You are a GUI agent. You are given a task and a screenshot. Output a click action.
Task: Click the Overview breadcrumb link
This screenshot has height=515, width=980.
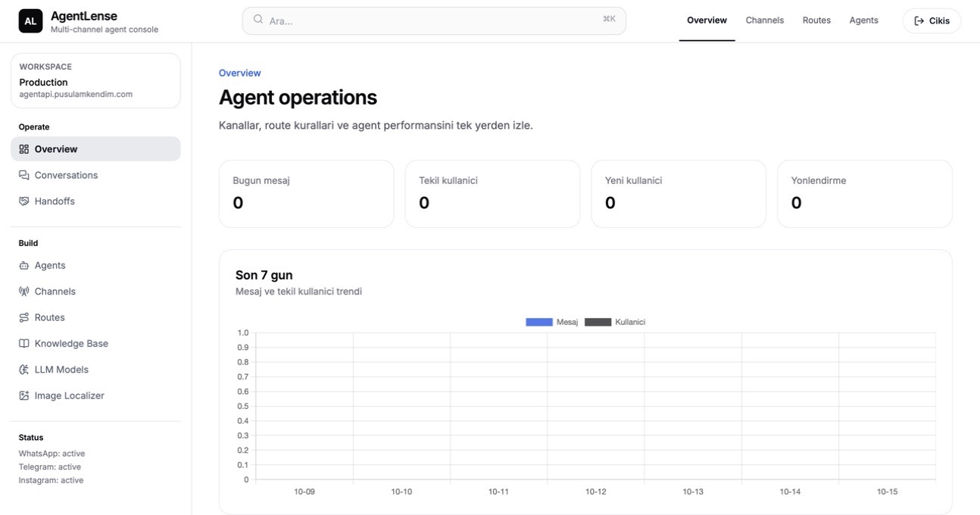pos(239,73)
